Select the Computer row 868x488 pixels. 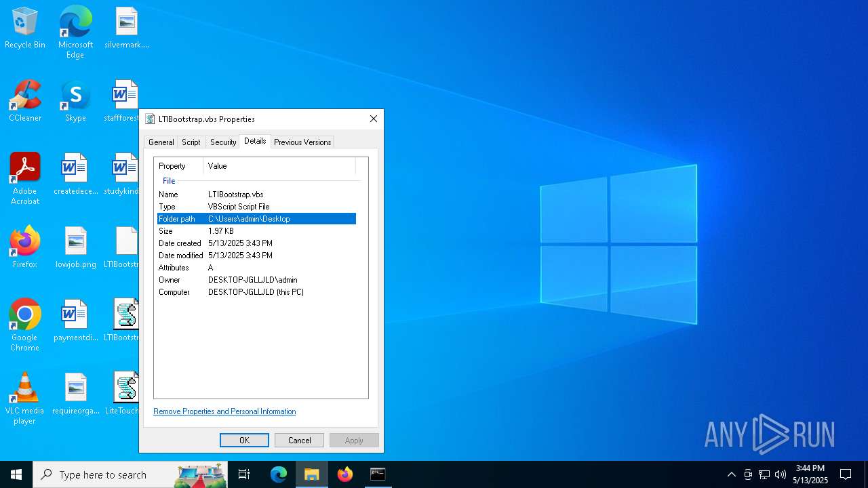(x=256, y=292)
